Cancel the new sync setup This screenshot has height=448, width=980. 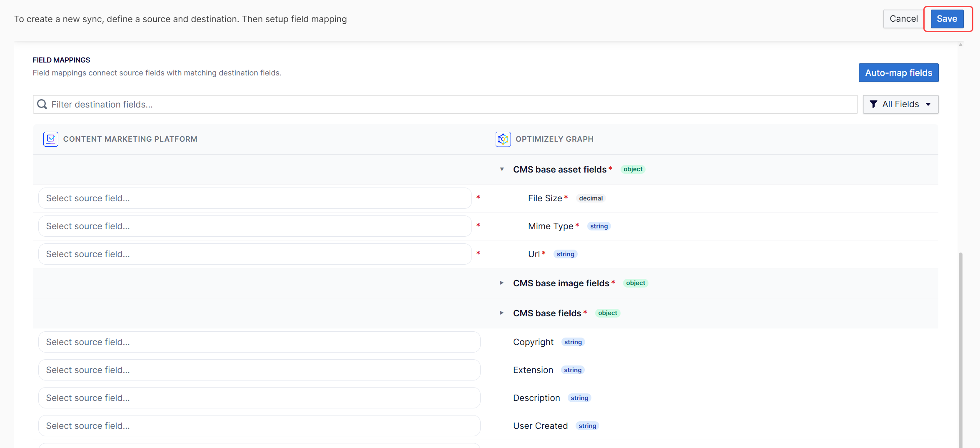pyautogui.click(x=903, y=19)
